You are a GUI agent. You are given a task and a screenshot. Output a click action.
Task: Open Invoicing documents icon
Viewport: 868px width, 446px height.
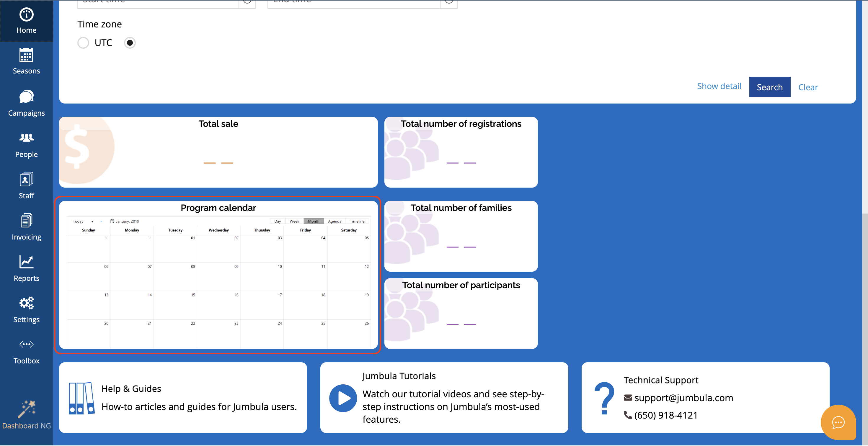pos(26,221)
